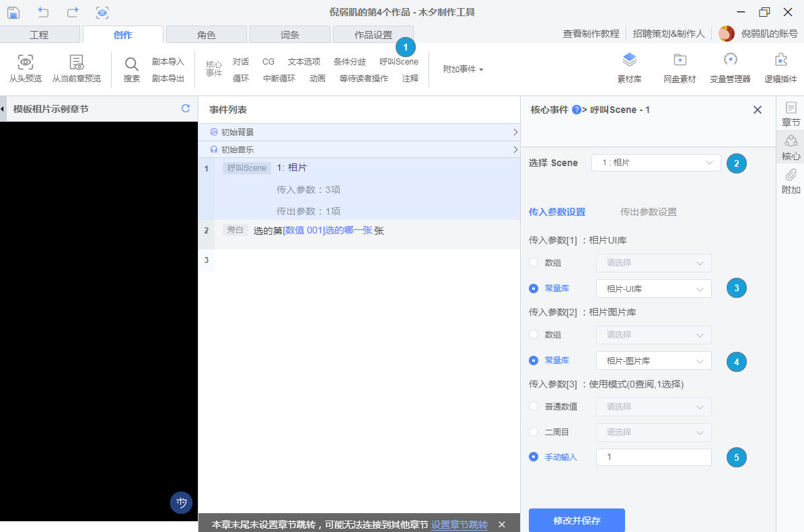Open 数组 dropdown under 相片UI库
Screen dimensions: 804x532
[x=654, y=262]
